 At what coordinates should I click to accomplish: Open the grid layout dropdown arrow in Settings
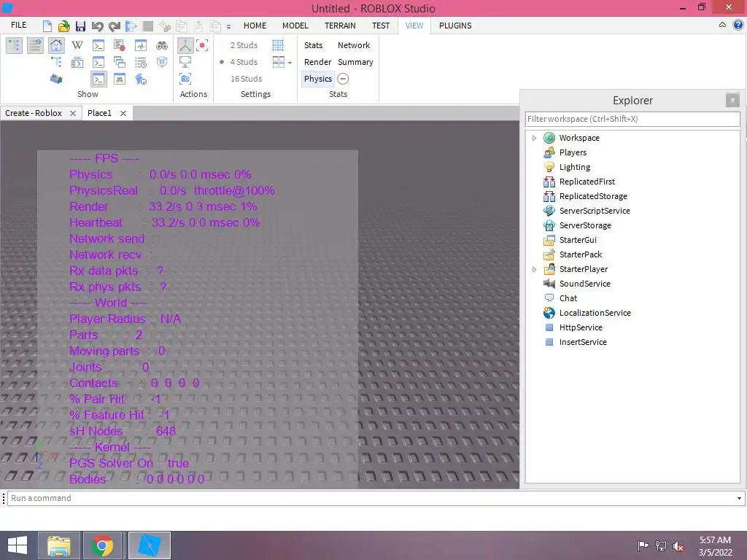[x=290, y=63]
